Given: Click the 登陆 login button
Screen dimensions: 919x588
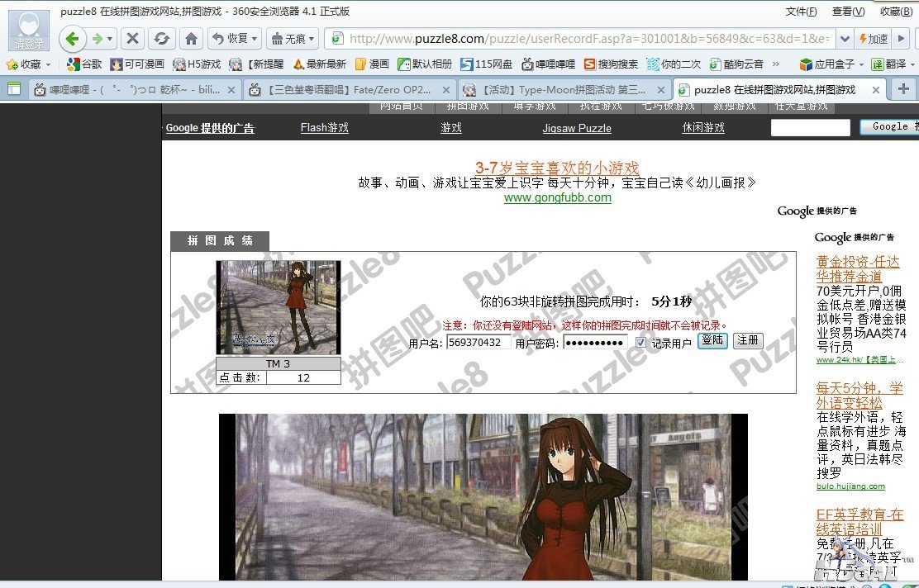Looking at the screenshot, I should (712, 341).
